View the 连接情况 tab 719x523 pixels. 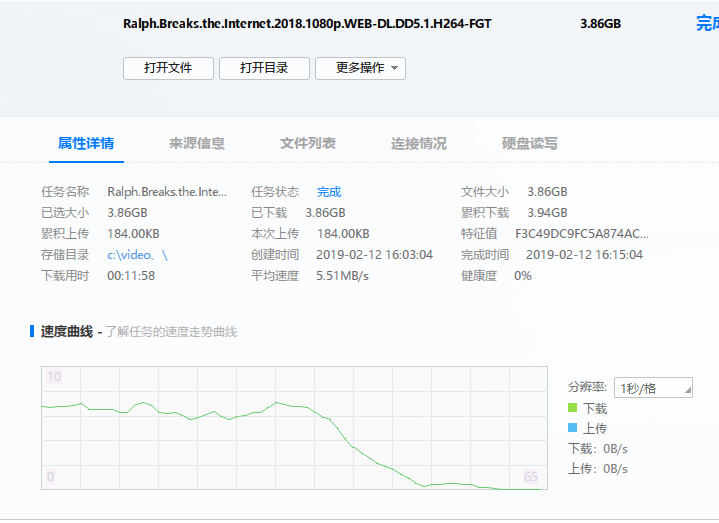(x=419, y=143)
